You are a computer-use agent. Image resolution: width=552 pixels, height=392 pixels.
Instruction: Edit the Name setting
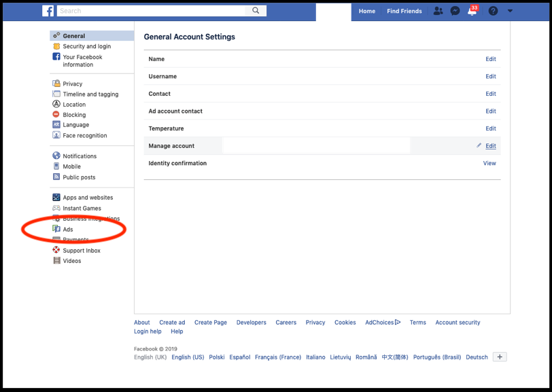tap(491, 58)
